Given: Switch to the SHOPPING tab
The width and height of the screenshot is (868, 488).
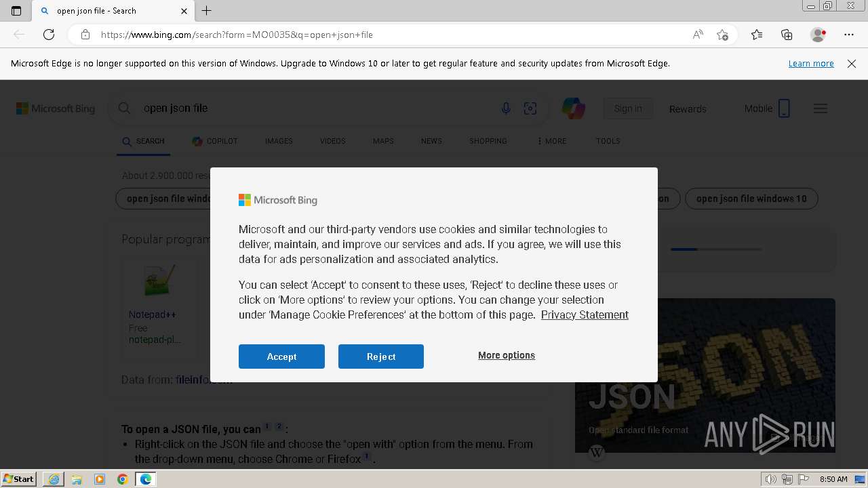Looking at the screenshot, I should pos(488,141).
